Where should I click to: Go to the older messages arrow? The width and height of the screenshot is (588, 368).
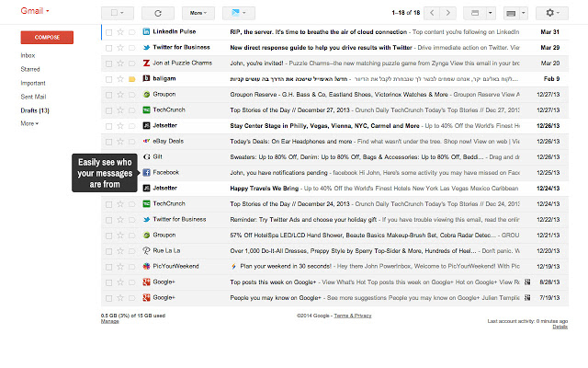tap(447, 13)
